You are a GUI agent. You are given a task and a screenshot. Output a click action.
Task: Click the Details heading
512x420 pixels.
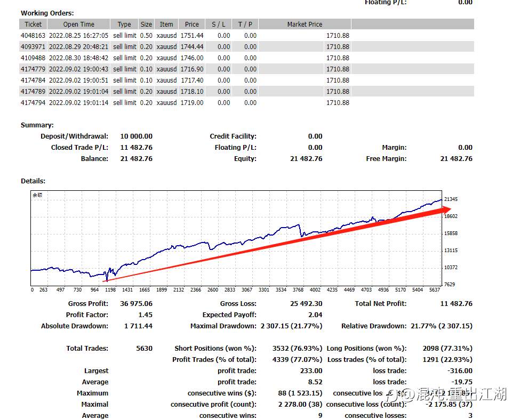pos(33,181)
